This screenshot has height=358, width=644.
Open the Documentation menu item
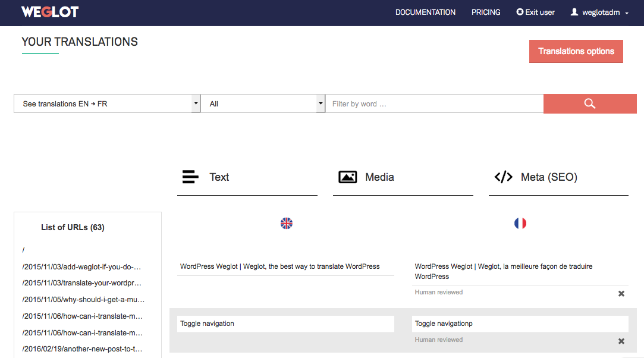click(425, 12)
